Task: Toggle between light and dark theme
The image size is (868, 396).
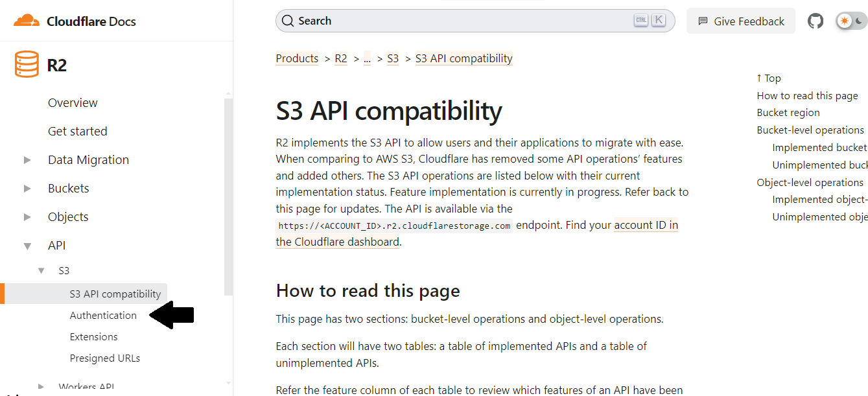Action: coord(850,20)
